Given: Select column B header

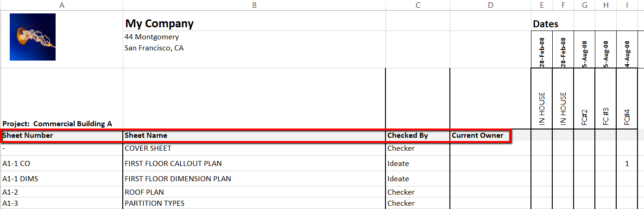Looking at the screenshot, I should [254, 5].
